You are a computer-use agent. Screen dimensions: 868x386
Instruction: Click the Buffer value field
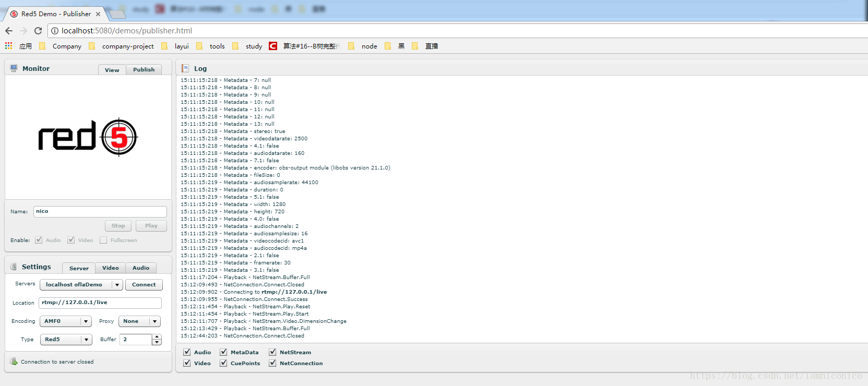136,340
